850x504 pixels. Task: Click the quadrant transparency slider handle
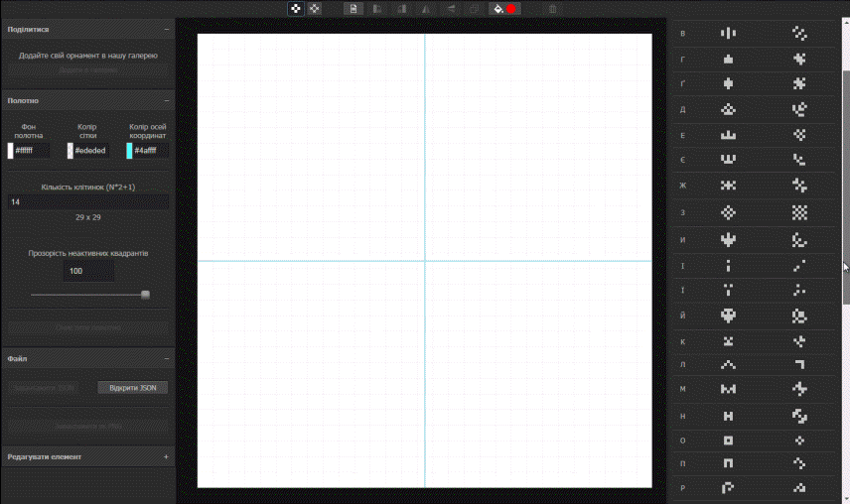pyautogui.click(x=146, y=295)
